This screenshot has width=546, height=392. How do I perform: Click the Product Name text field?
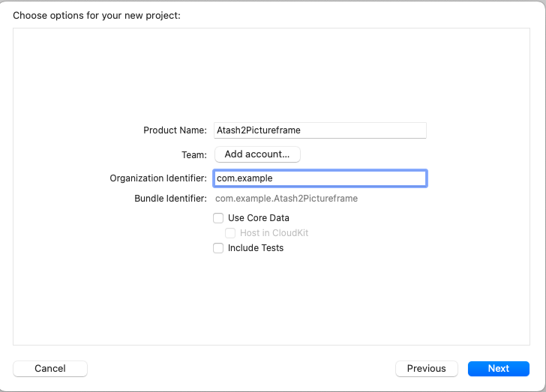(320, 130)
